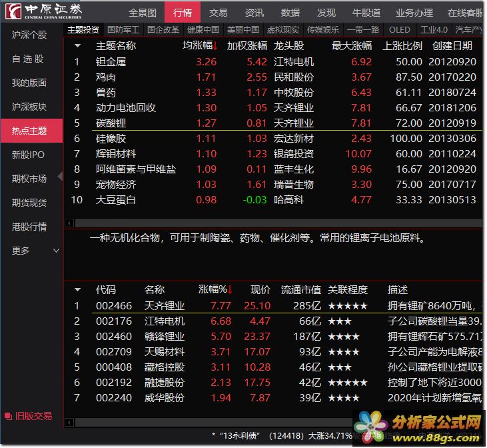Open the 业务办理 top menu
This screenshot has width=487, height=448.
tap(414, 13)
